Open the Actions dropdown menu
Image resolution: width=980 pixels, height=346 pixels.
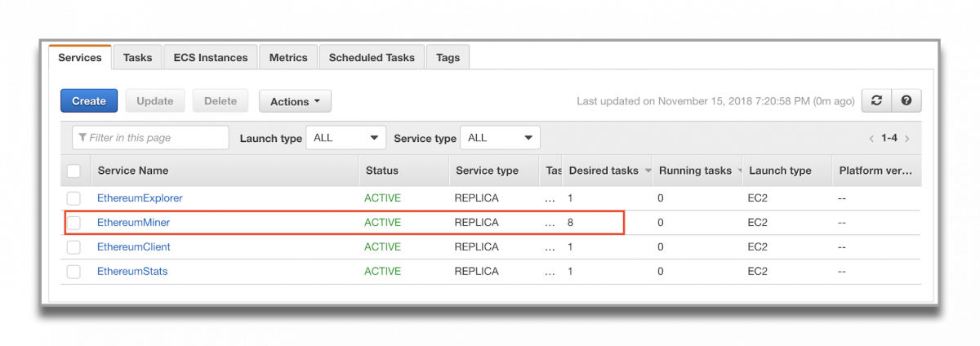tap(295, 101)
